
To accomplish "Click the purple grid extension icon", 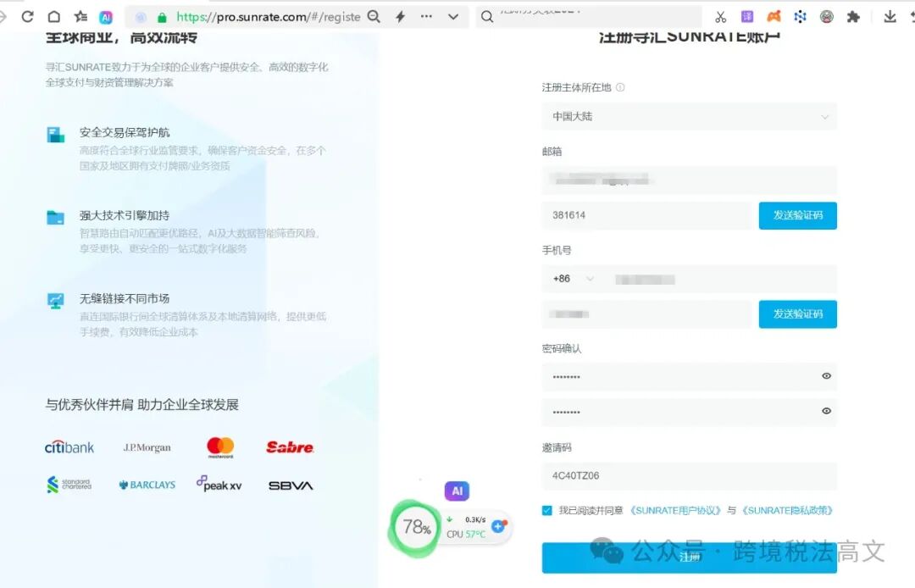I will click(x=748, y=17).
